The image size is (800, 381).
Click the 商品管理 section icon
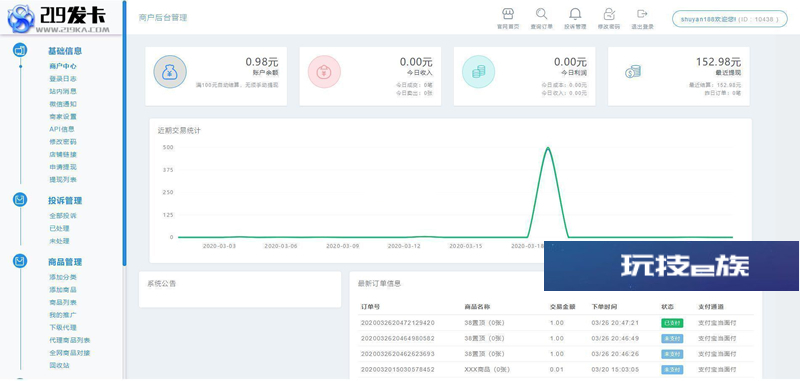point(20,262)
